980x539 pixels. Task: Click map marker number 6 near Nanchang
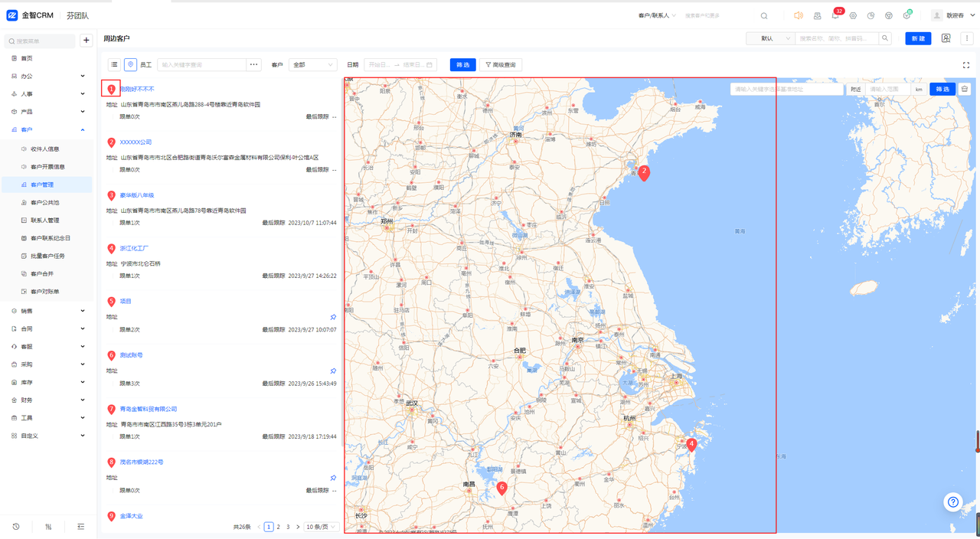pyautogui.click(x=502, y=488)
